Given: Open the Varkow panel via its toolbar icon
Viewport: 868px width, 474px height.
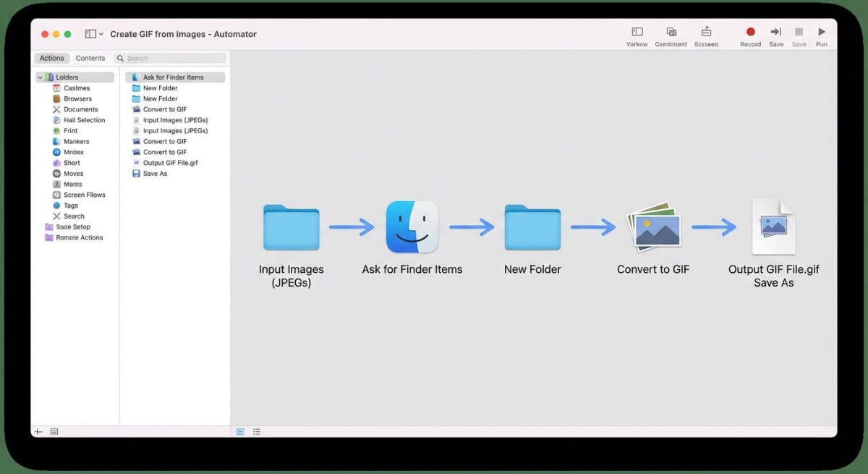Looking at the screenshot, I should pos(637,32).
